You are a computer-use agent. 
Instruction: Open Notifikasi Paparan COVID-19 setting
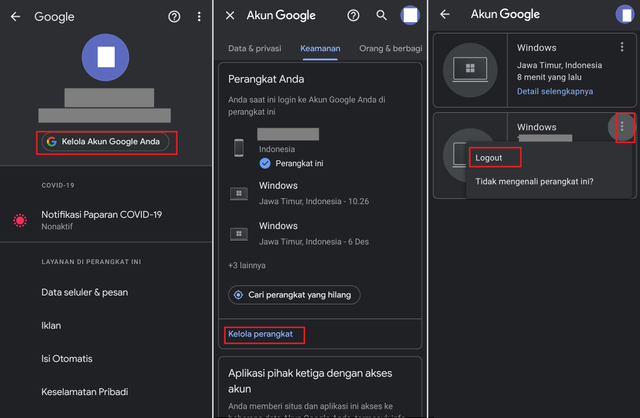coord(106,220)
